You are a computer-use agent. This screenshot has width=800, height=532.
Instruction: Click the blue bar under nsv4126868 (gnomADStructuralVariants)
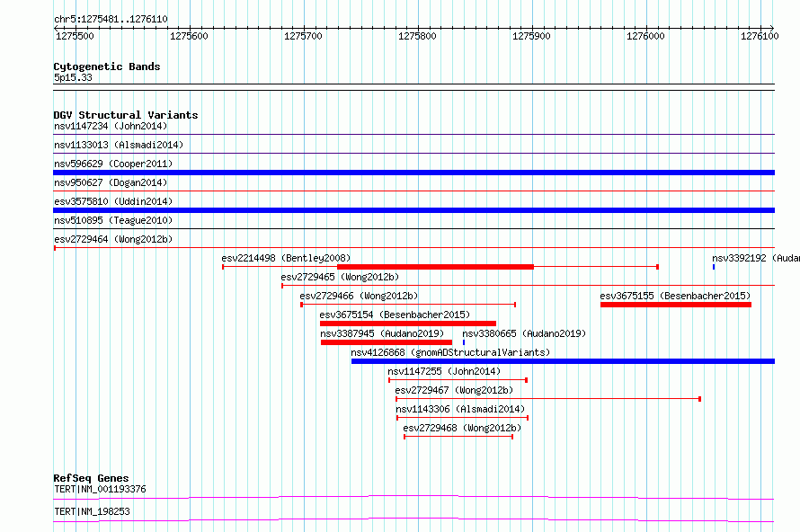click(x=564, y=361)
